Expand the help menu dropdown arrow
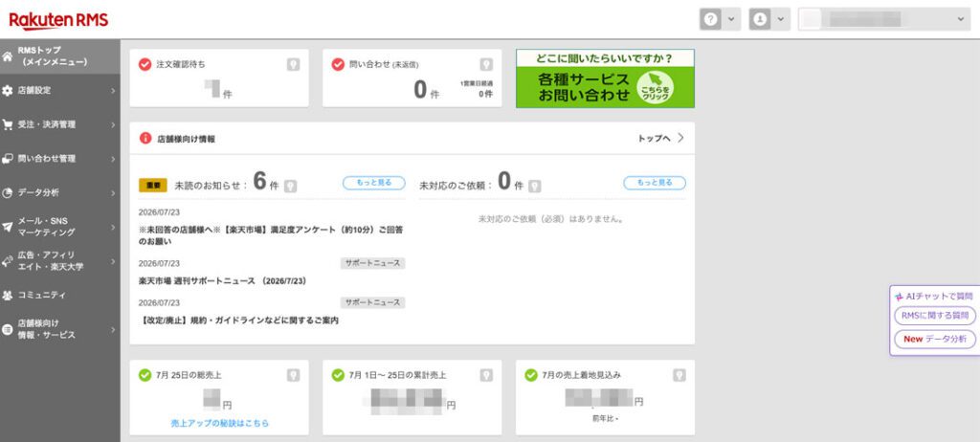The width and height of the screenshot is (980, 442). (731, 19)
